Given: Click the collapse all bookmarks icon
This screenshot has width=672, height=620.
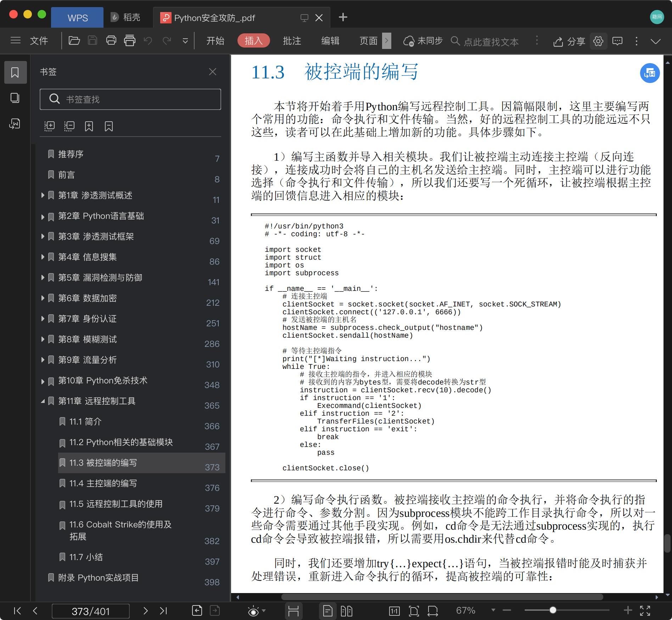Looking at the screenshot, I should click(x=69, y=126).
